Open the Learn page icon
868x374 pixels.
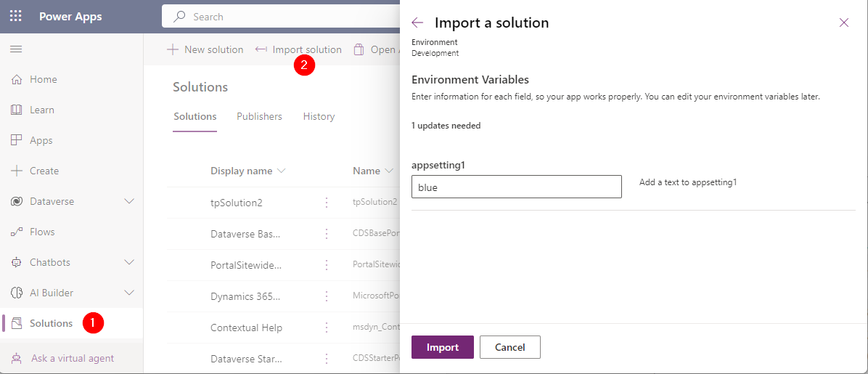17,110
